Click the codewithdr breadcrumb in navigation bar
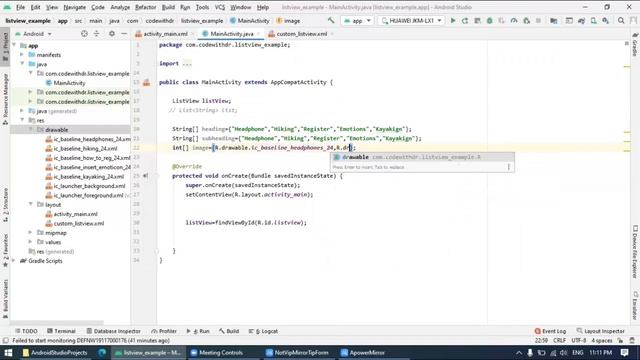640x360 pixels. pyautogui.click(x=160, y=21)
